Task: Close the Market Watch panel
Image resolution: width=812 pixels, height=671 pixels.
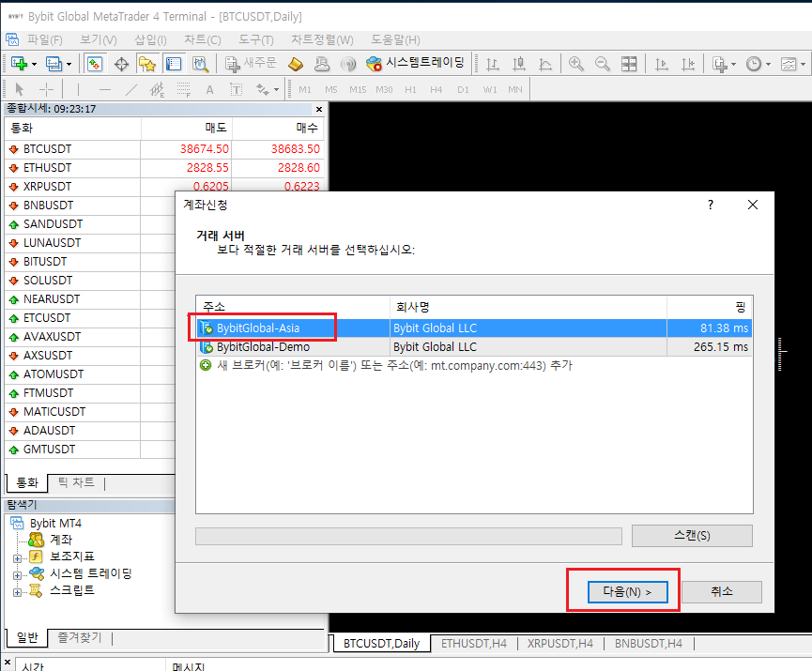Action: click(x=319, y=109)
